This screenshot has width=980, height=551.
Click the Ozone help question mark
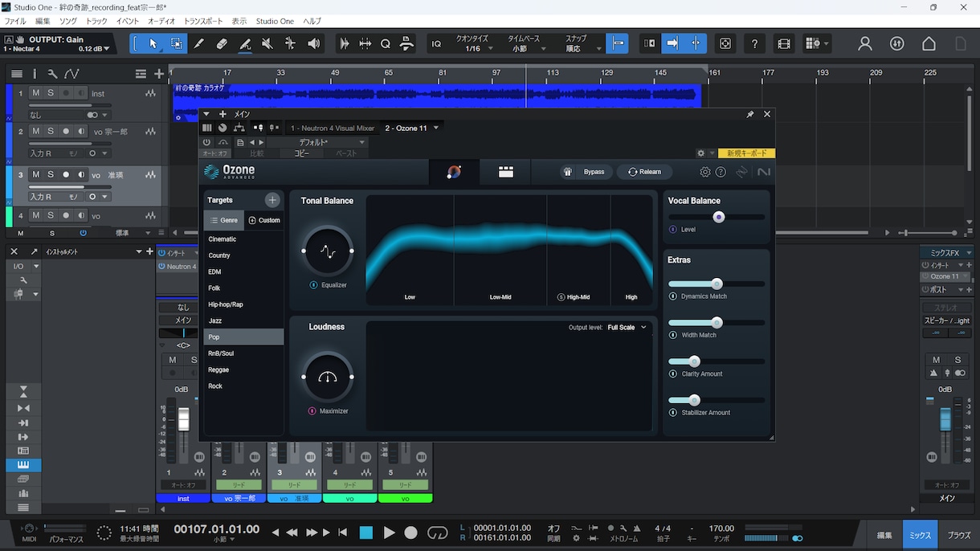tap(721, 172)
